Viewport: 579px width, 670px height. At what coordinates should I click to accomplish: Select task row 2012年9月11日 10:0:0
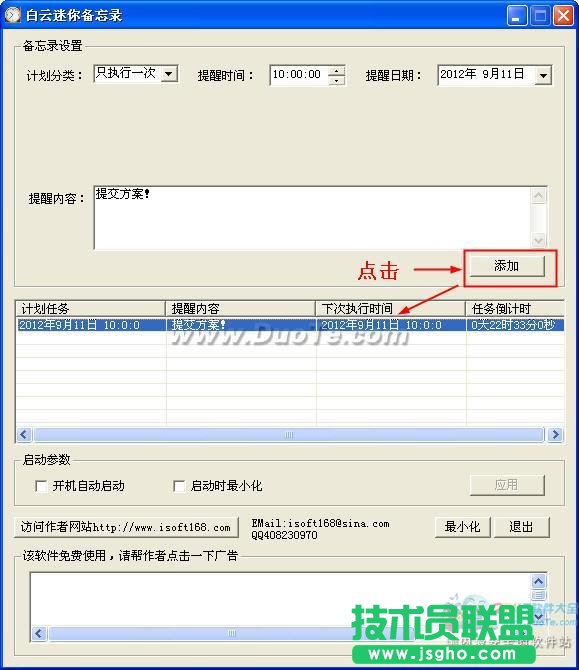point(290,325)
